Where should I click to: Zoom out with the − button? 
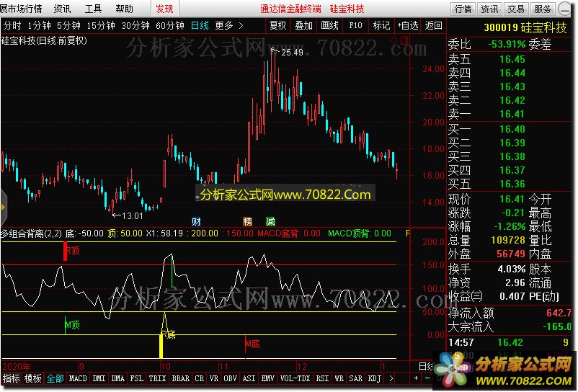pos(427,378)
